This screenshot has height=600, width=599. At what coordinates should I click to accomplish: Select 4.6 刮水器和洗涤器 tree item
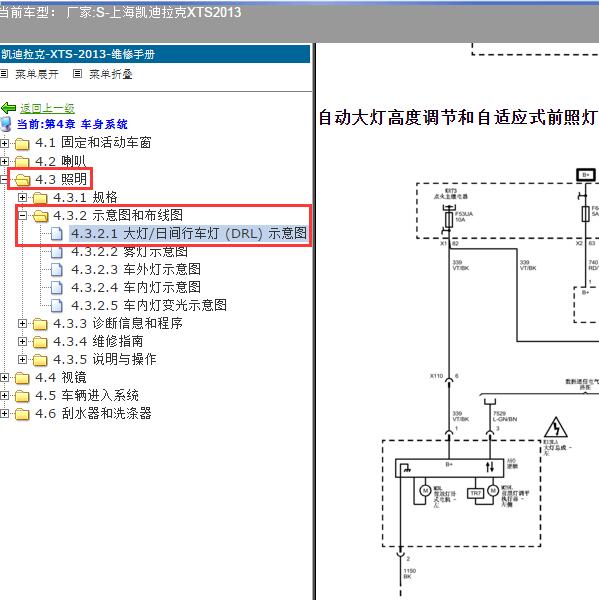(93, 413)
